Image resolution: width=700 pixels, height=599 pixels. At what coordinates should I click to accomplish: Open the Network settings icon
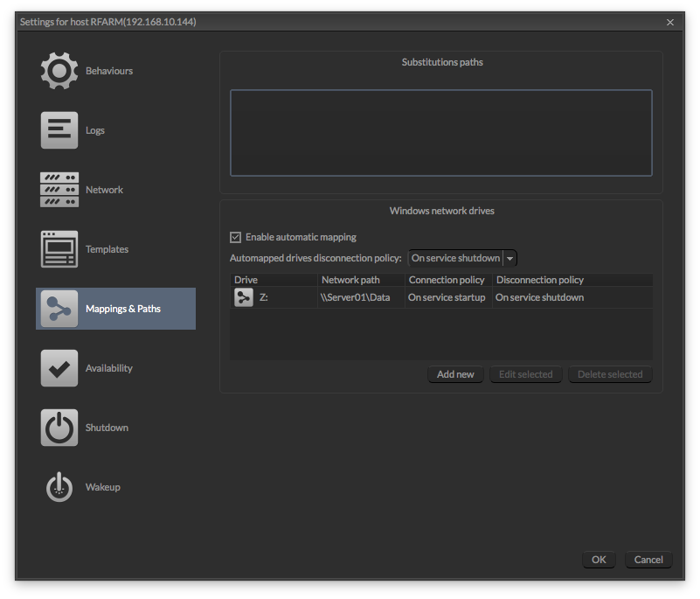click(59, 189)
